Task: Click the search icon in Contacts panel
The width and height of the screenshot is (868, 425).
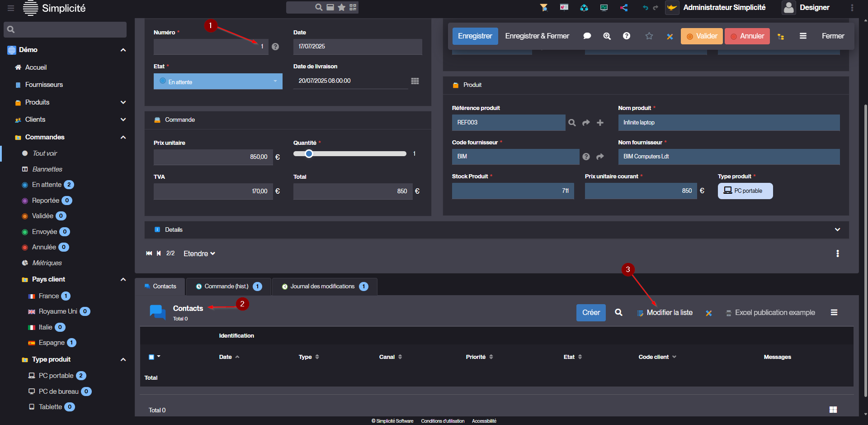Action: point(618,312)
